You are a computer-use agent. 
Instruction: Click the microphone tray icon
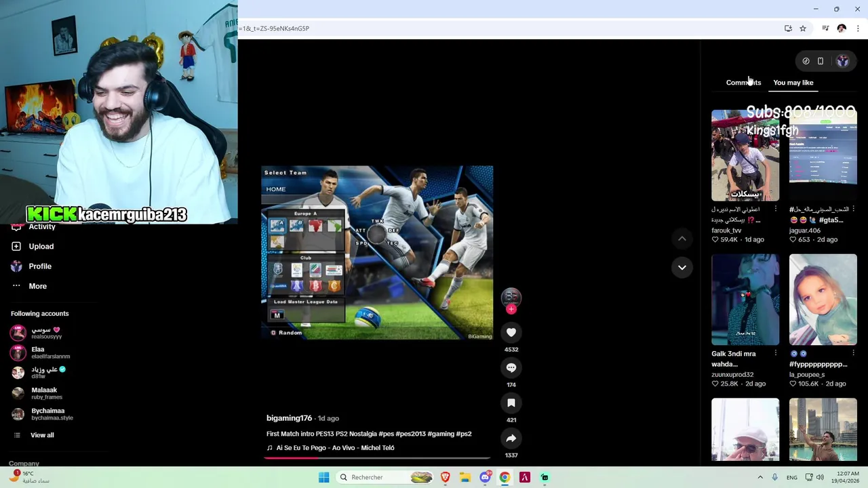774,477
